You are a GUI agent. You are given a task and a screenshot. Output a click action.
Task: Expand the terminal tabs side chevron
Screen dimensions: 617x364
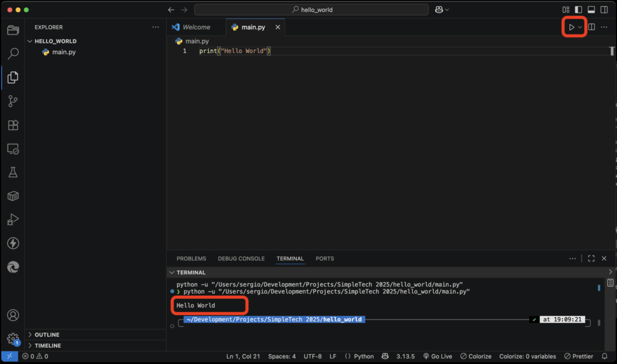pyautogui.click(x=610, y=272)
